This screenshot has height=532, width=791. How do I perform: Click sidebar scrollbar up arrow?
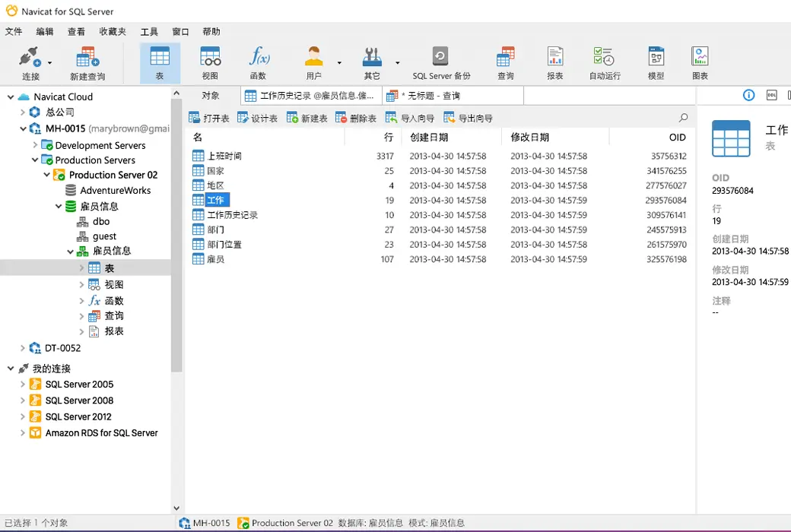(x=176, y=93)
